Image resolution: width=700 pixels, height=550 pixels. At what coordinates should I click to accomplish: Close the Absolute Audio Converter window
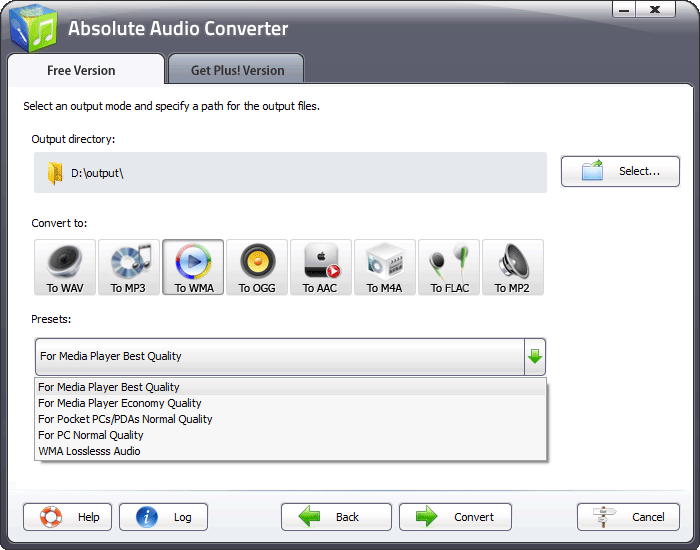coord(655,10)
